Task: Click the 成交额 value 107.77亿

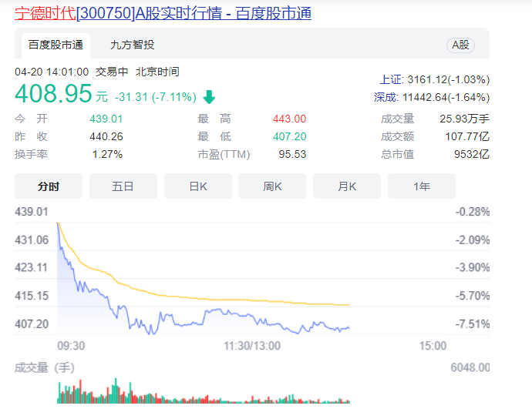Action: coord(467,136)
